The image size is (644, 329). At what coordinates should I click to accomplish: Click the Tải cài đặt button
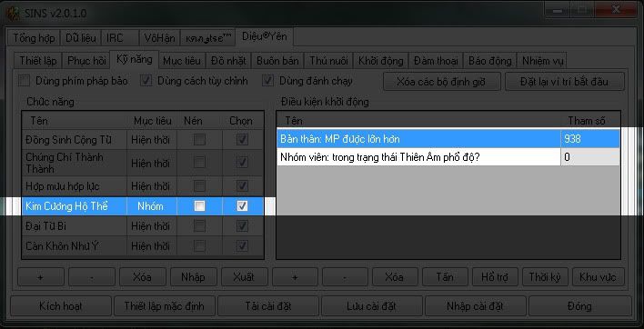tap(267, 306)
